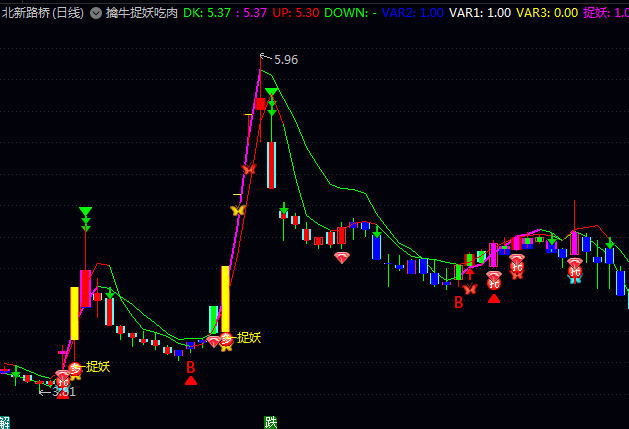Click the 北新路桥(日线) chart title
This screenshot has width=629, height=429.
coord(43,13)
